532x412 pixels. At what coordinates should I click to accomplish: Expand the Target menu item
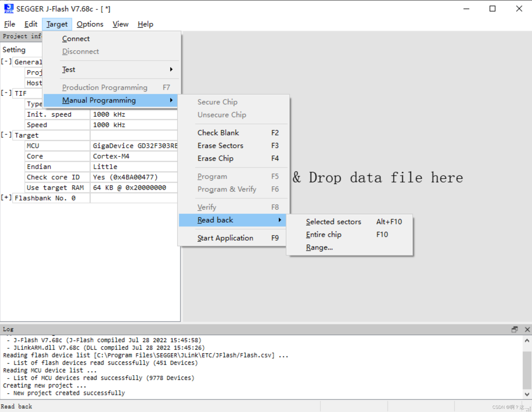[56, 24]
